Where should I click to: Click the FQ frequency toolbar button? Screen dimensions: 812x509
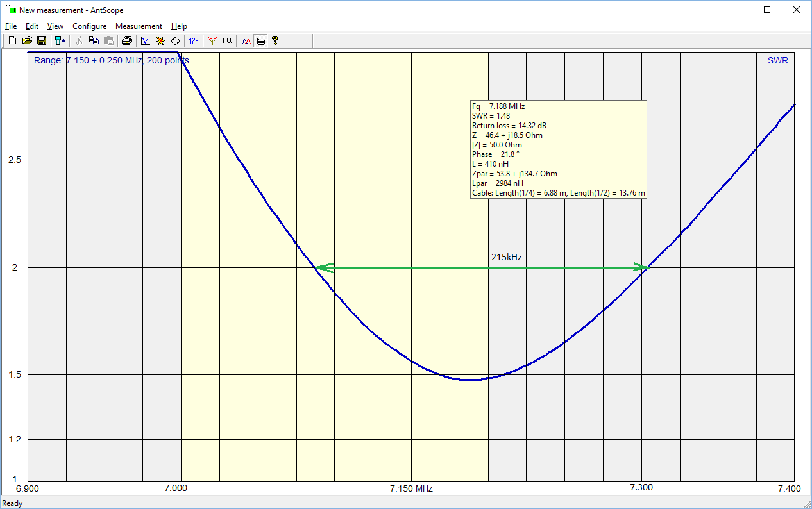227,41
